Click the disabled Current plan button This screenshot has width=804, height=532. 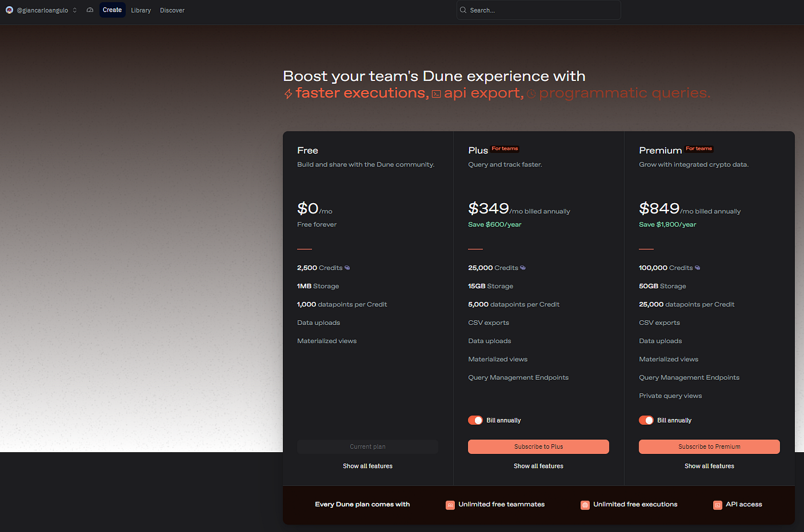[x=368, y=446]
